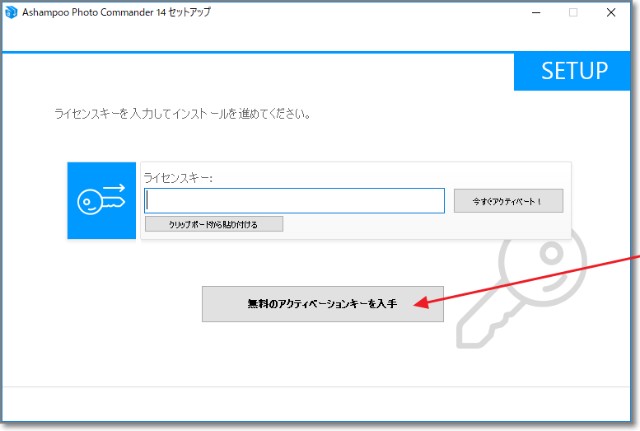
Task: Focus the ライセンスキー text input field
Action: 294,201
